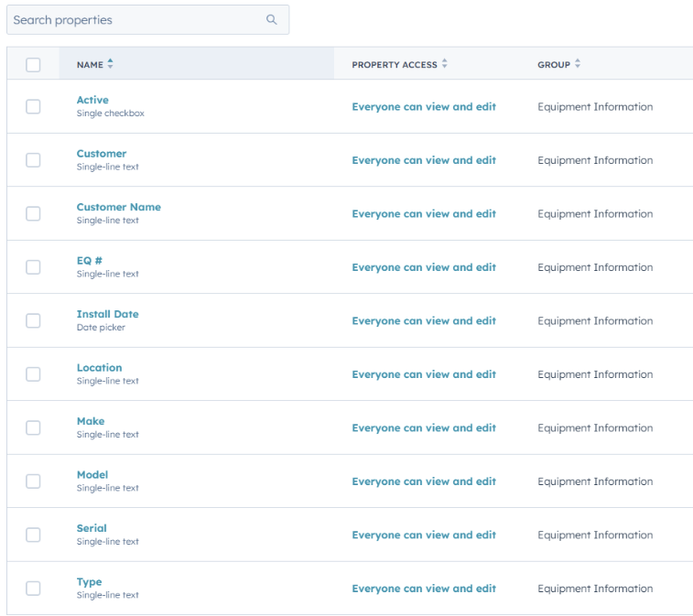Check the Install Date property checkbox

click(33, 320)
